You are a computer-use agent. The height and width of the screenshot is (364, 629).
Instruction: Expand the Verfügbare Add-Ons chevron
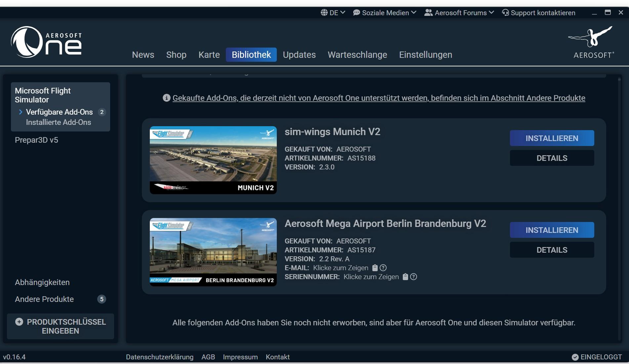tap(21, 112)
